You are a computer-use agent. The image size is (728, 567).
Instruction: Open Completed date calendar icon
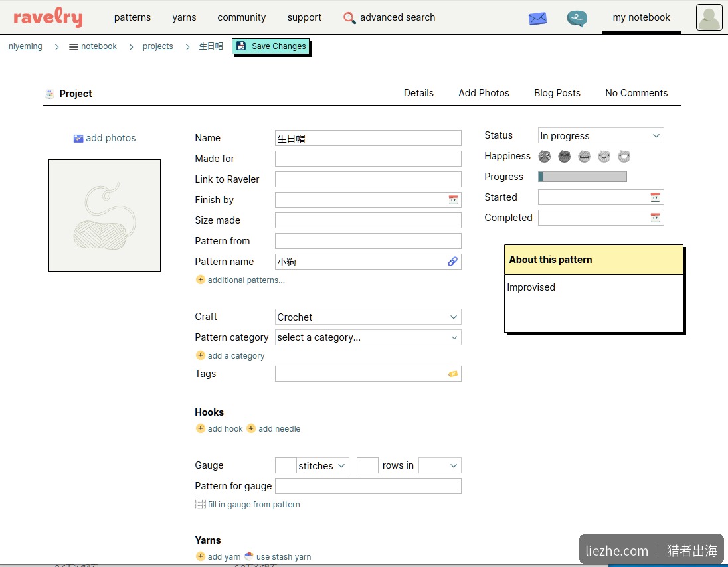pos(655,218)
